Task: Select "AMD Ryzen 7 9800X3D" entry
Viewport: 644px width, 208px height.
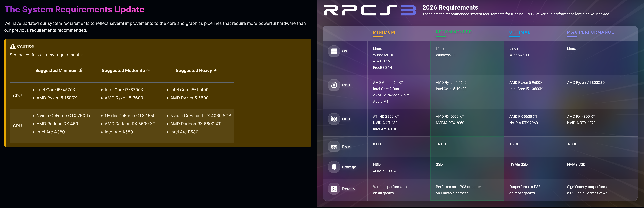Action: tap(586, 82)
